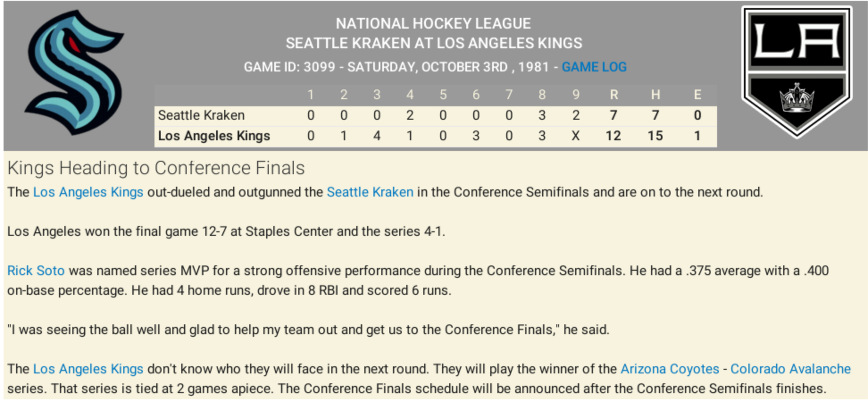Click the inning 9 column header
The image size is (868, 402).
(576, 95)
